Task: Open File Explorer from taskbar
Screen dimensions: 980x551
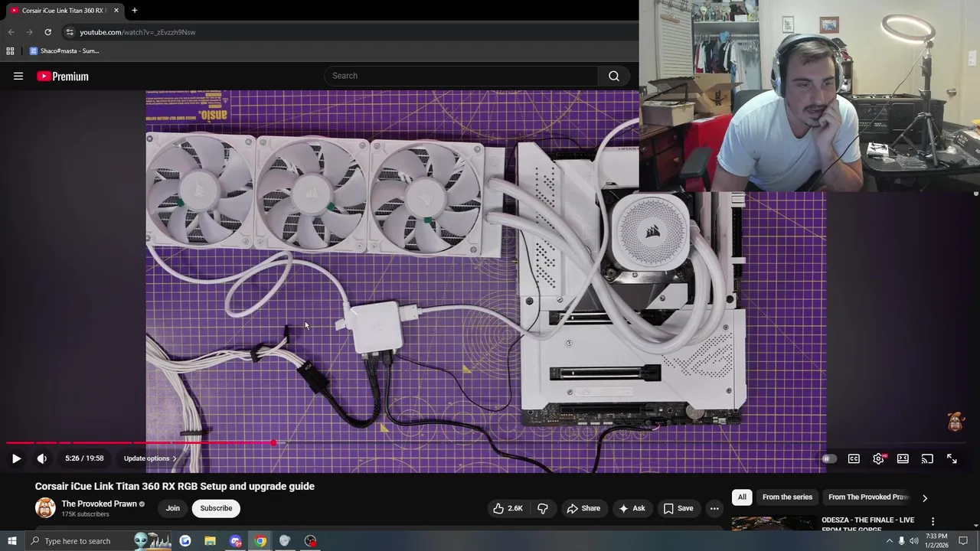Action: pyautogui.click(x=210, y=541)
